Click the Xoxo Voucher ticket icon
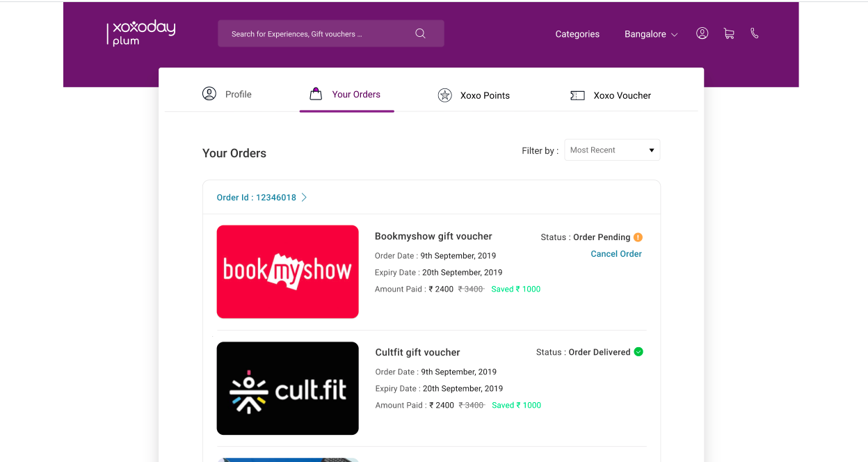868x462 pixels. click(577, 95)
